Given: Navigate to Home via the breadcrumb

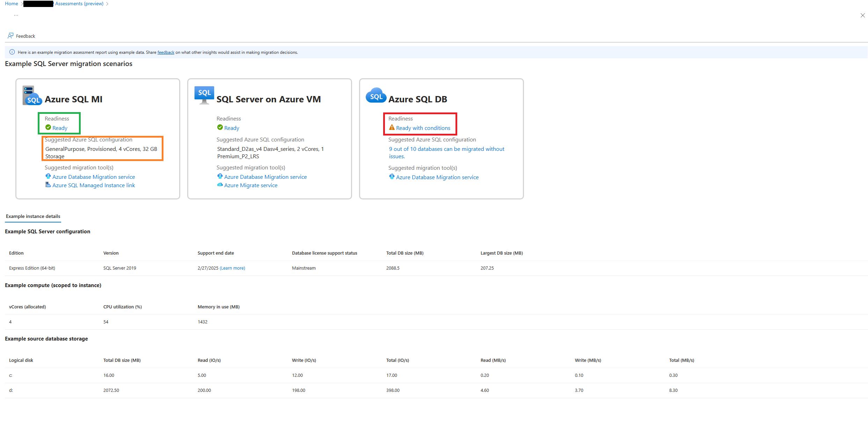Looking at the screenshot, I should (11, 3).
